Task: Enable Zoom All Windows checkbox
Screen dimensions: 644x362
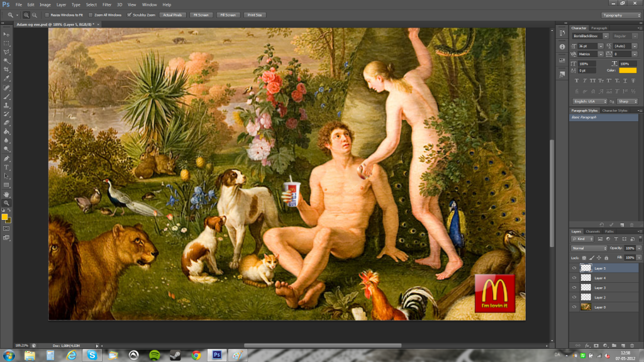Action: click(91, 15)
